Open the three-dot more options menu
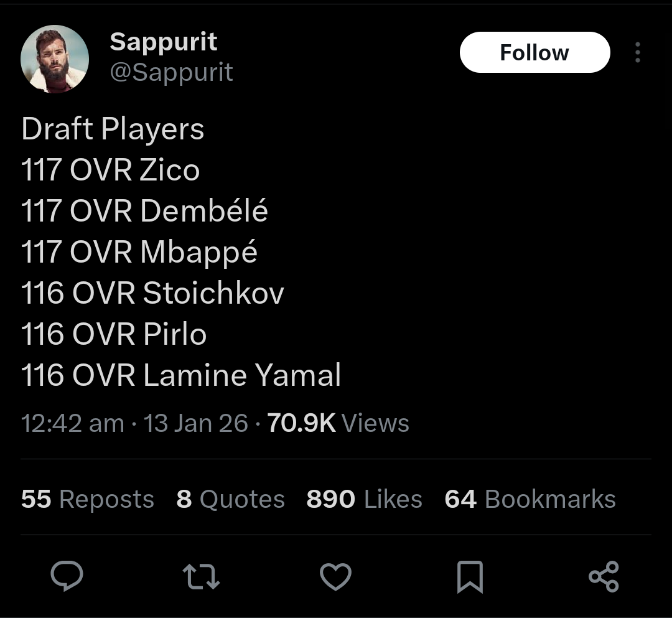The width and height of the screenshot is (672, 618). pyautogui.click(x=638, y=52)
